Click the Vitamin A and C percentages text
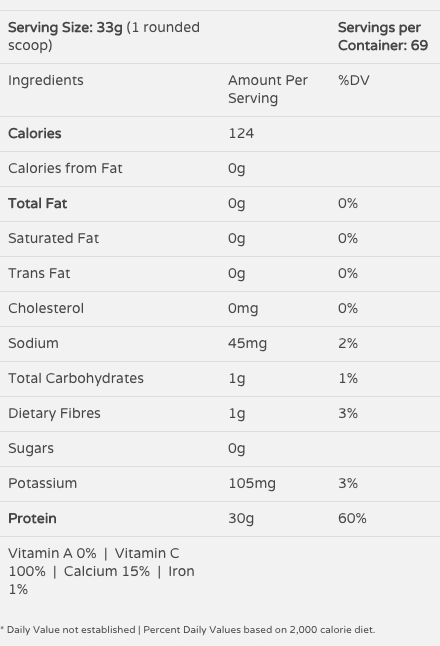The height and width of the screenshot is (646, 440). [101, 571]
